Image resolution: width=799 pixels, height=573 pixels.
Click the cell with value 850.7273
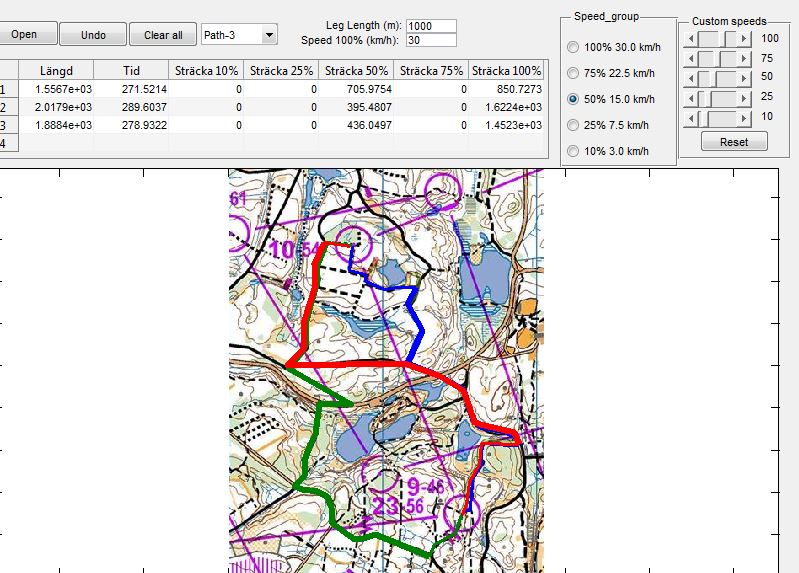(x=506, y=89)
